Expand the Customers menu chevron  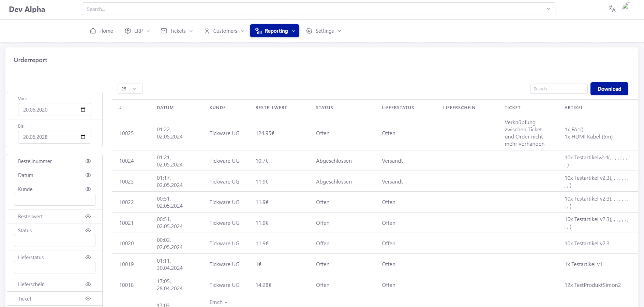click(x=243, y=31)
